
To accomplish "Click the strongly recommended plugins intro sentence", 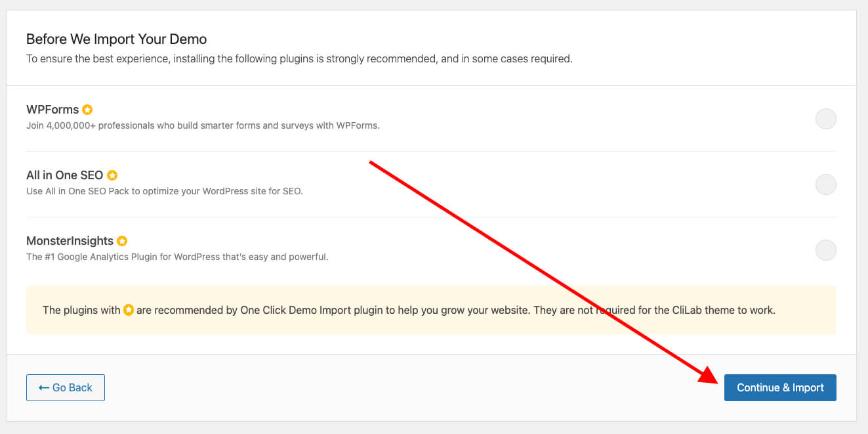I will pyautogui.click(x=299, y=58).
